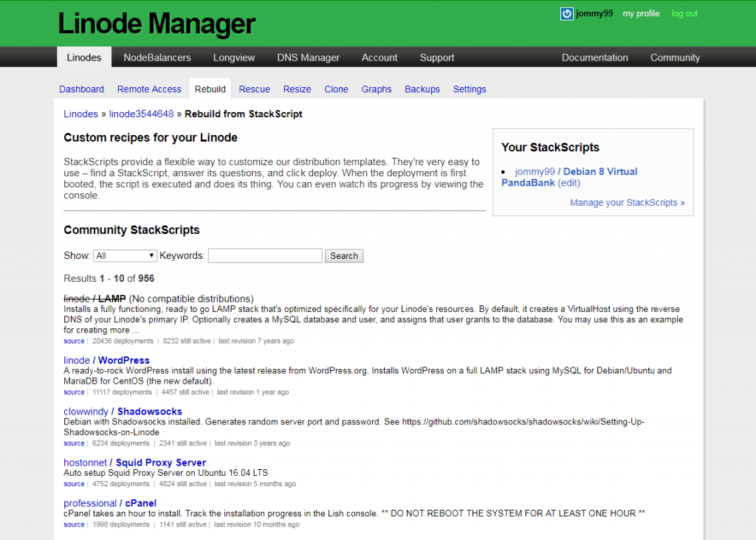Open source link for linode LAMP

pyautogui.click(x=74, y=341)
